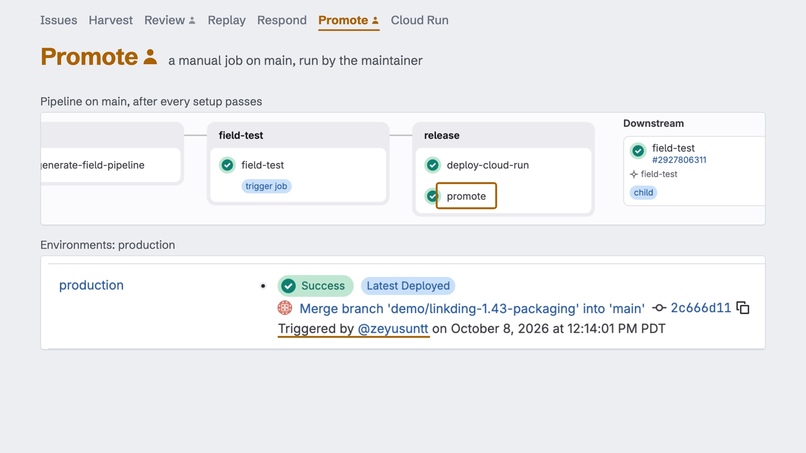Open commit 2c666d11
Screen dimensions: 806x453
701,307
